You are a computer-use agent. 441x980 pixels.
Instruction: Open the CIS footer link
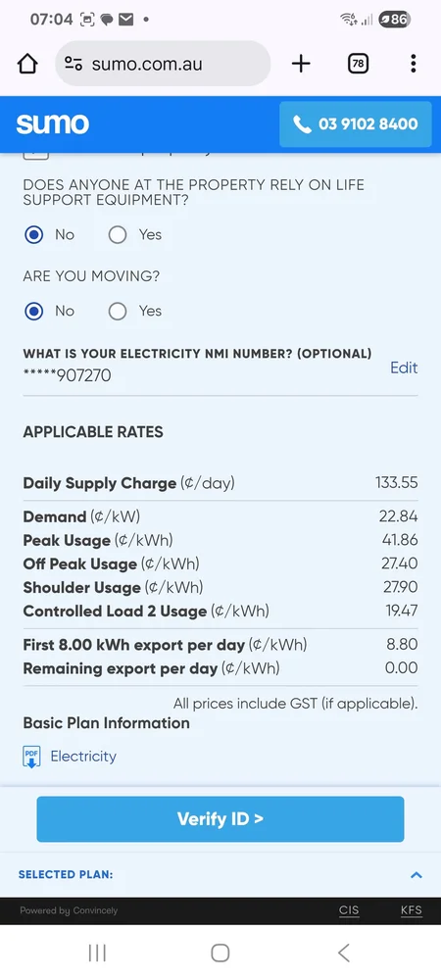click(349, 910)
